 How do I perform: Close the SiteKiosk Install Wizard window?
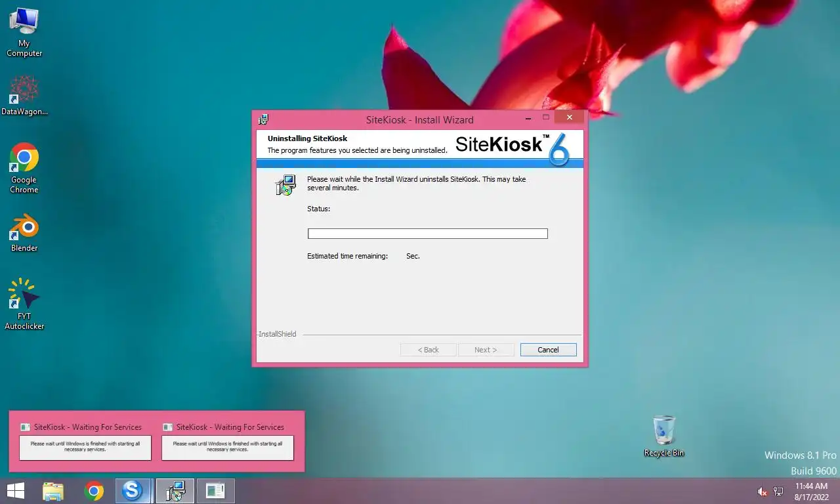pyautogui.click(x=570, y=117)
